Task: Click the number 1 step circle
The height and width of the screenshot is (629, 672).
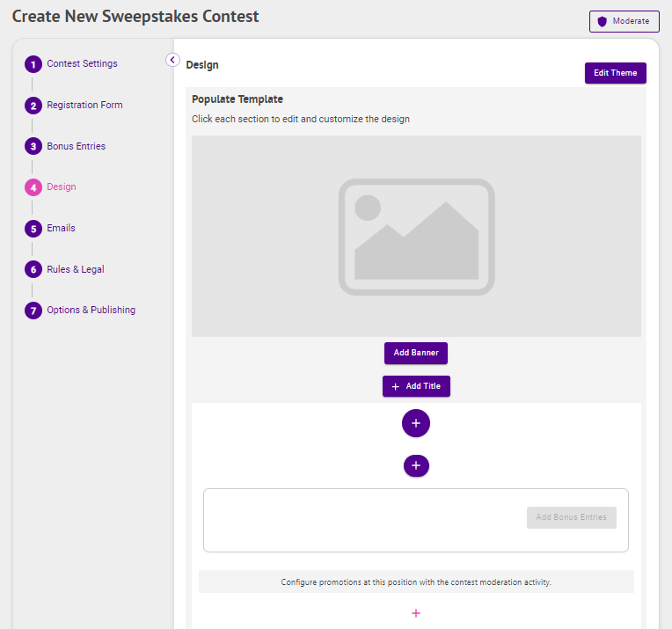Action: 33,64
